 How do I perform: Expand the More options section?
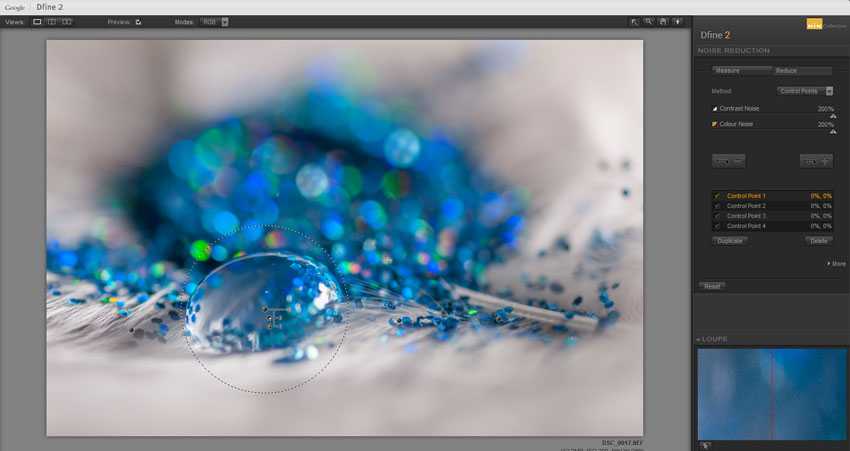836,263
